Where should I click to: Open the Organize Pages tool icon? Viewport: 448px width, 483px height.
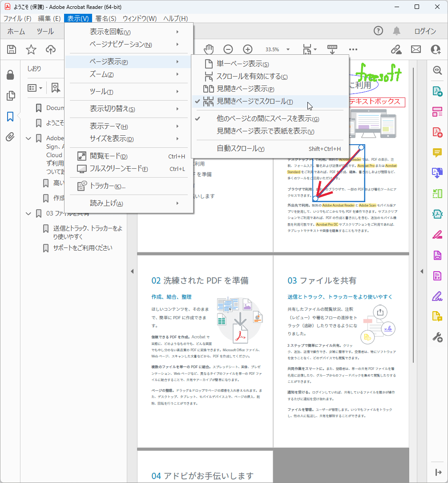point(437,194)
